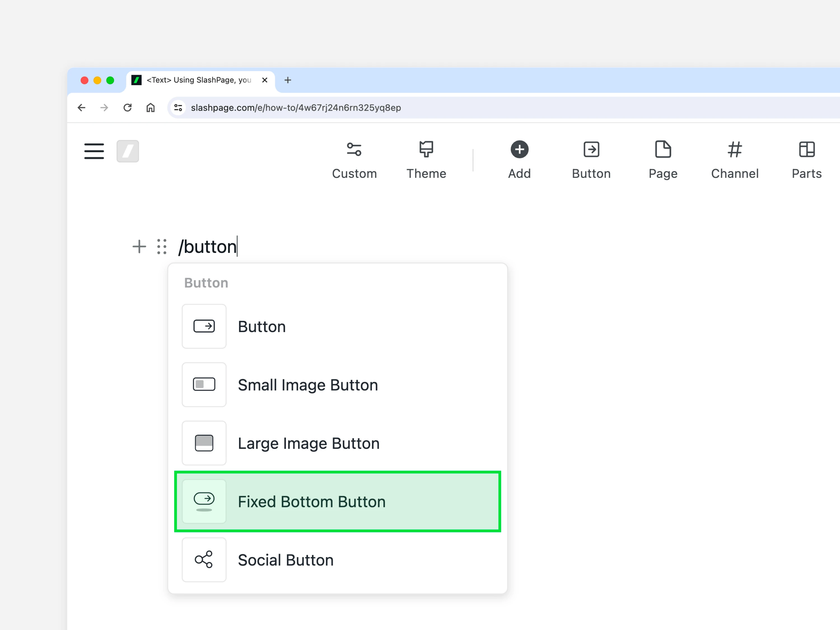Grab the six-dot drag handle
This screenshot has height=630, width=840.
162,246
